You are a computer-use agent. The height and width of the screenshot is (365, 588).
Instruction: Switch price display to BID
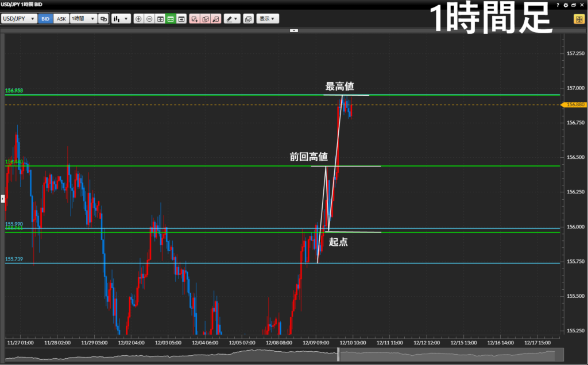coord(45,19)
